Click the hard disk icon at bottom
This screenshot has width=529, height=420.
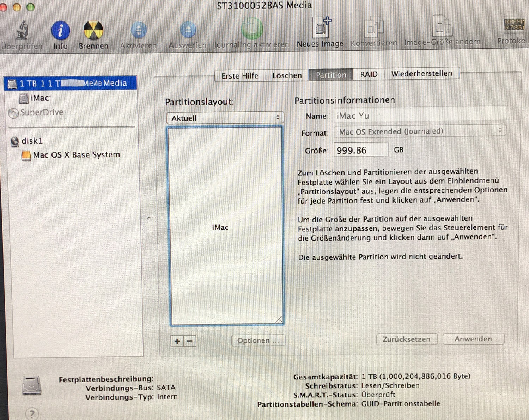[32, 385]
